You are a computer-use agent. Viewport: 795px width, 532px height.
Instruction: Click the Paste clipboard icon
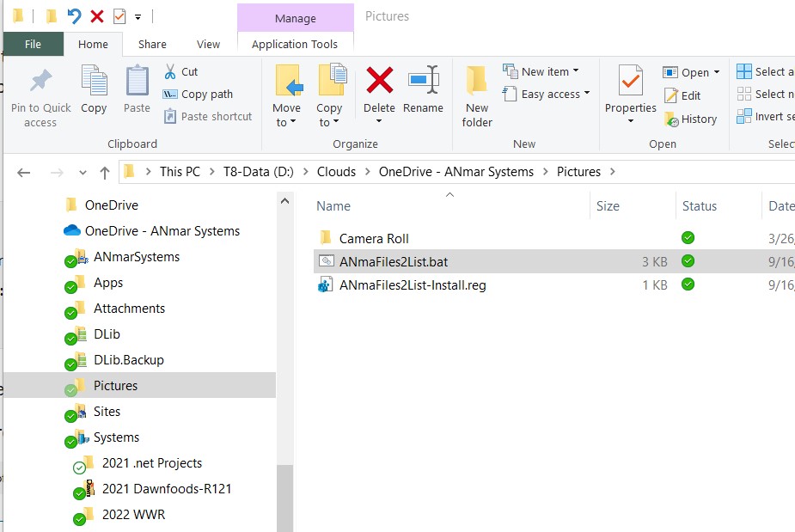[x=137, y=82]
